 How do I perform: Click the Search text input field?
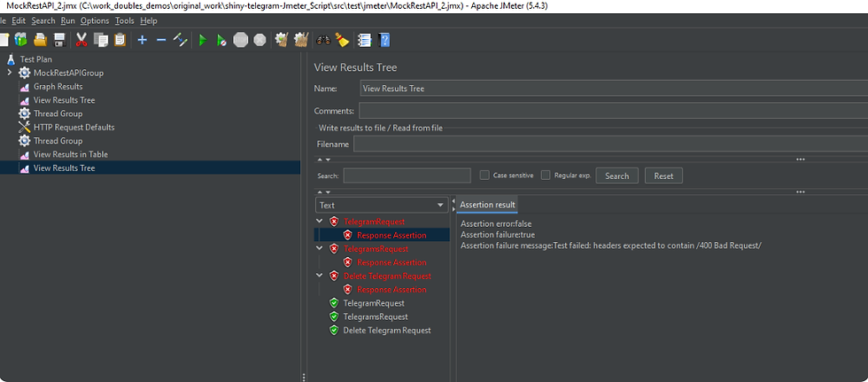click(407, 175)
